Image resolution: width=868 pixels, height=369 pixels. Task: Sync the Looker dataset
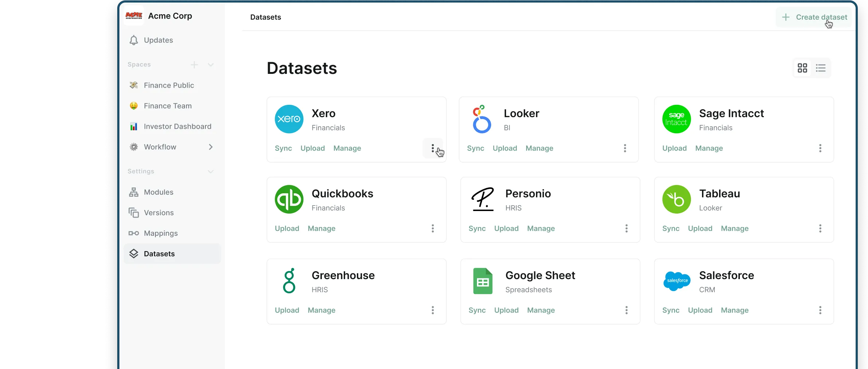click(x=476, y=148)
